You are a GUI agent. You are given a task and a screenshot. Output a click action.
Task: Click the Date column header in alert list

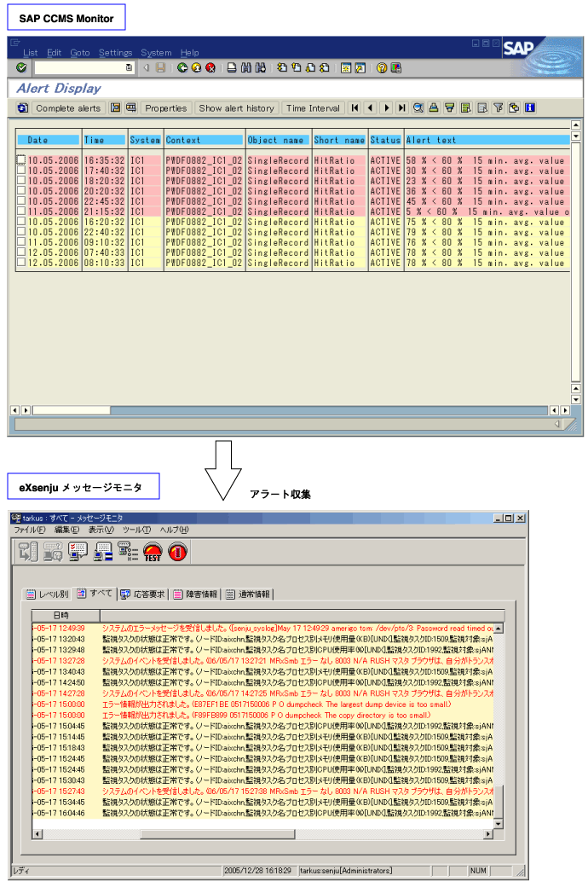[48, 140]
